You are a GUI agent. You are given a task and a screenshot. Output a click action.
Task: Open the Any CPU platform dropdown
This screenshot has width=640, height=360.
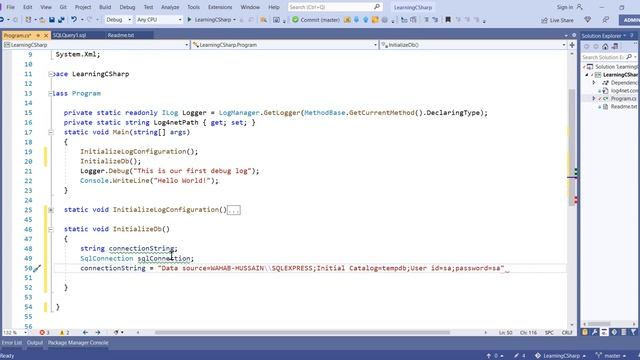[x=159, y=20]
